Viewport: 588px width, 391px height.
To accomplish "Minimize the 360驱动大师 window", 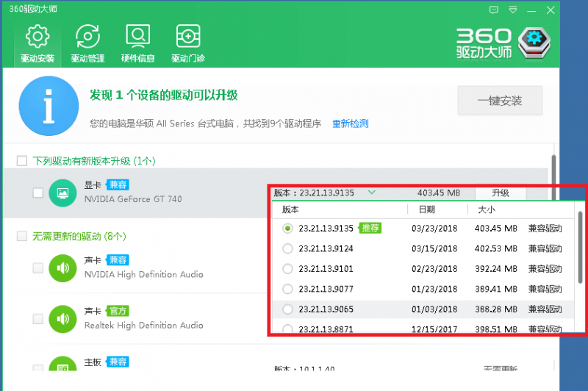I will (x=531, y=10).
